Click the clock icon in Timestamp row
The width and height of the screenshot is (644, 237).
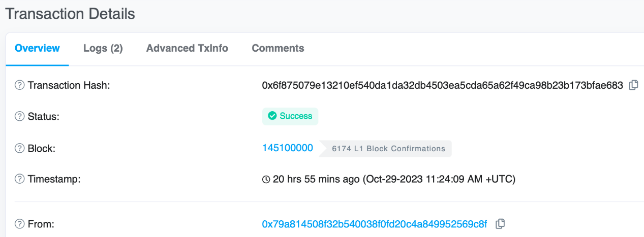[x=266, y=179]
